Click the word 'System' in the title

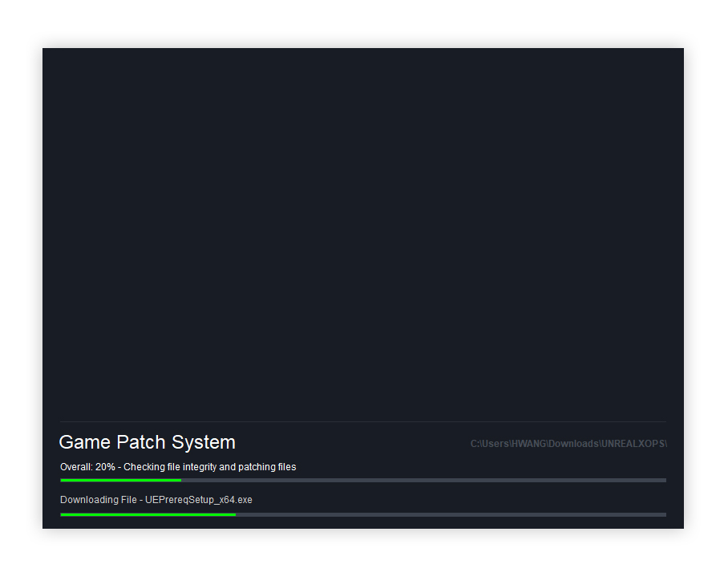(x=204, y=442)
